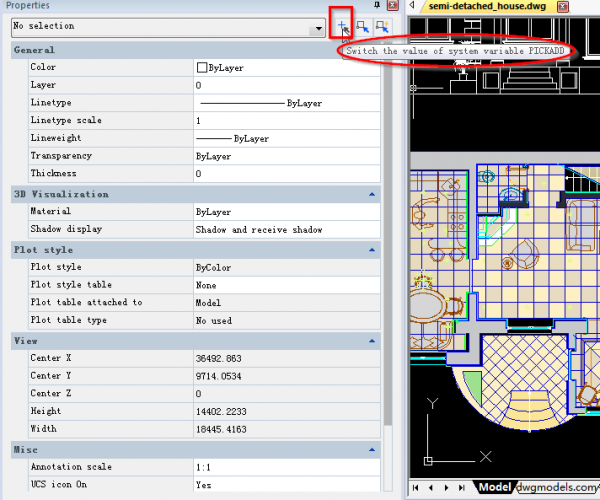Select the Annotation scale property label
This screenshot has width=600, height=500.
(x=71, y=467)
